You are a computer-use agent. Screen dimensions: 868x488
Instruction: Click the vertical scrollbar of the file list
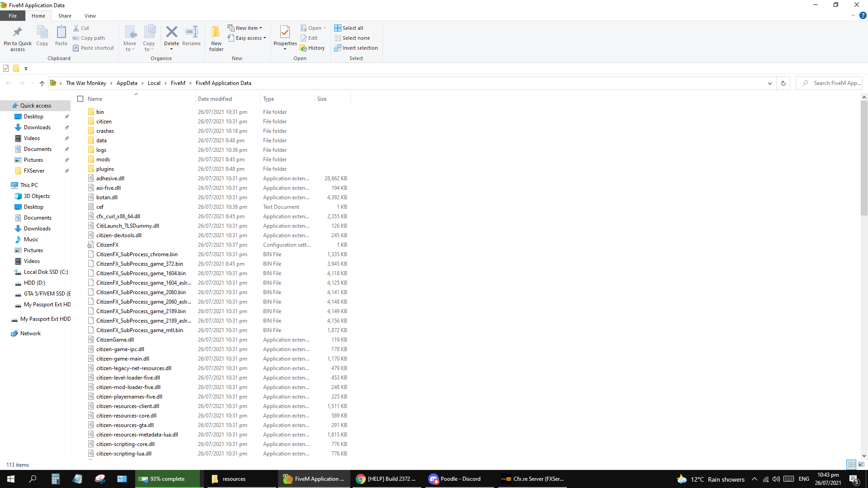(864, 158)
